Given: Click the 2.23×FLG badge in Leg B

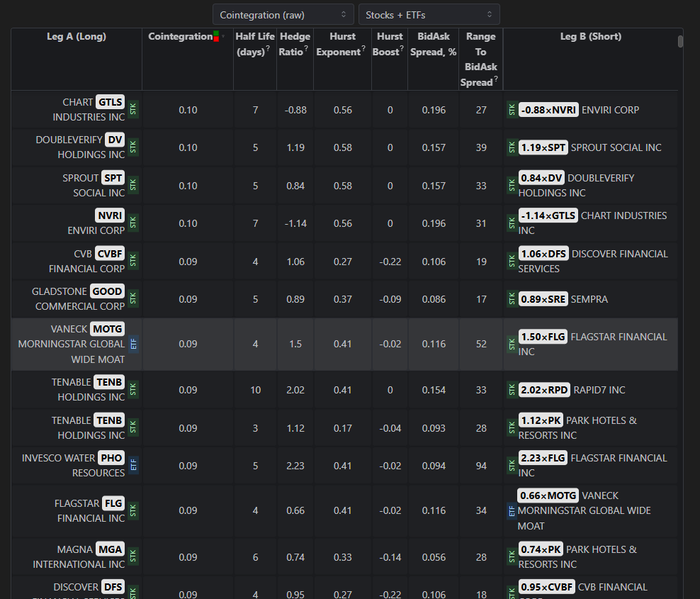Looking at the screenshot, I should click(543, 458).
